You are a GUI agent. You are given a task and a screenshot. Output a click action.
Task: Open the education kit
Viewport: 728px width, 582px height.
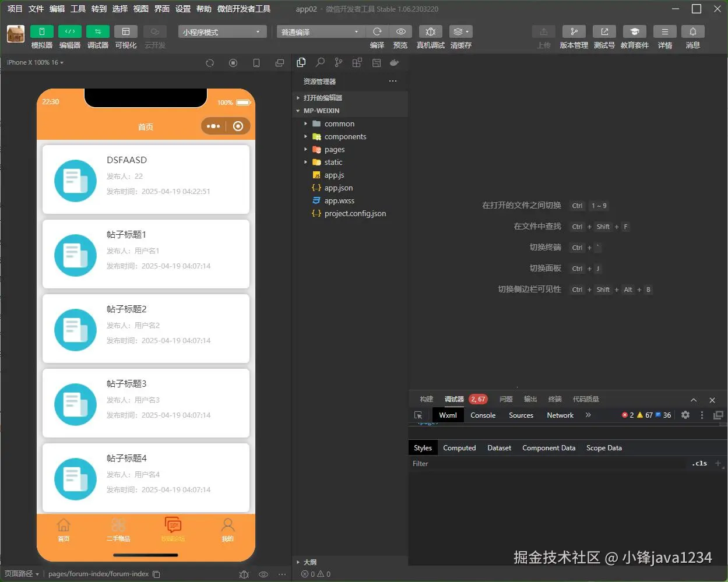[x=634, y=31]
